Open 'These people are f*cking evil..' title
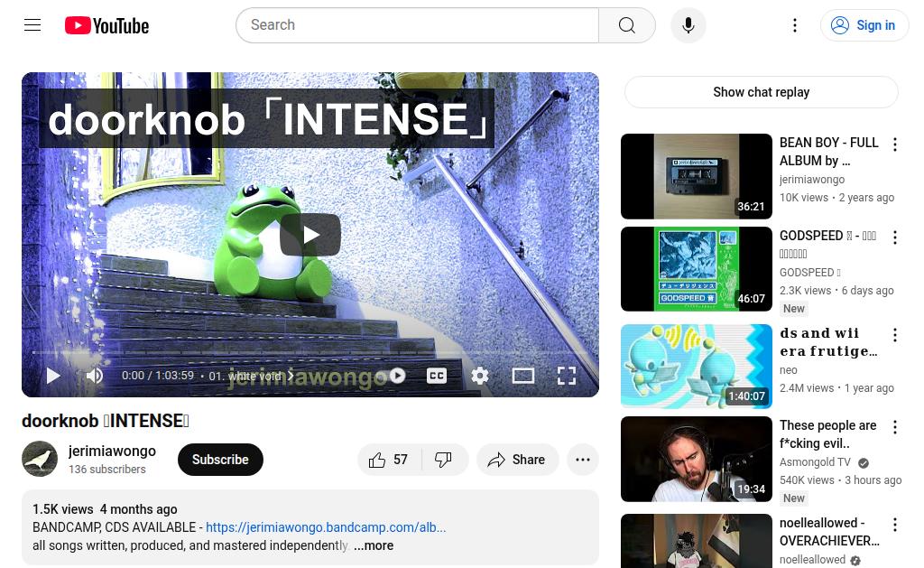 click(x=828, y=434)
